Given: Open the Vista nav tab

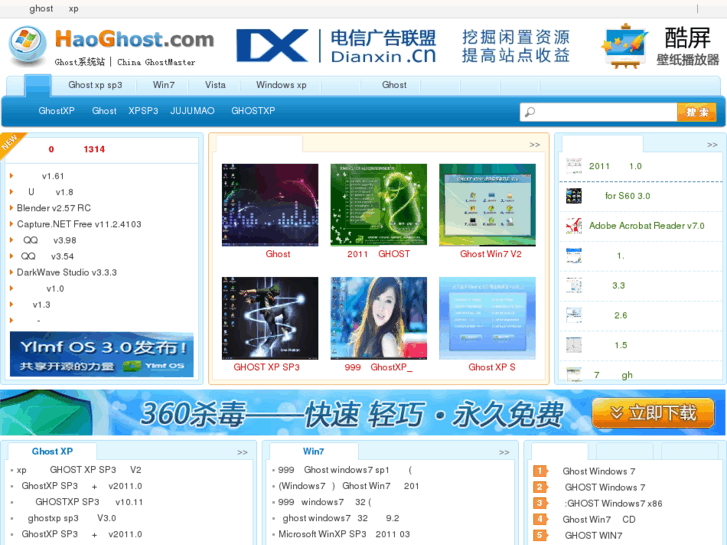Looking at the screenshot, I should point(215,85).
